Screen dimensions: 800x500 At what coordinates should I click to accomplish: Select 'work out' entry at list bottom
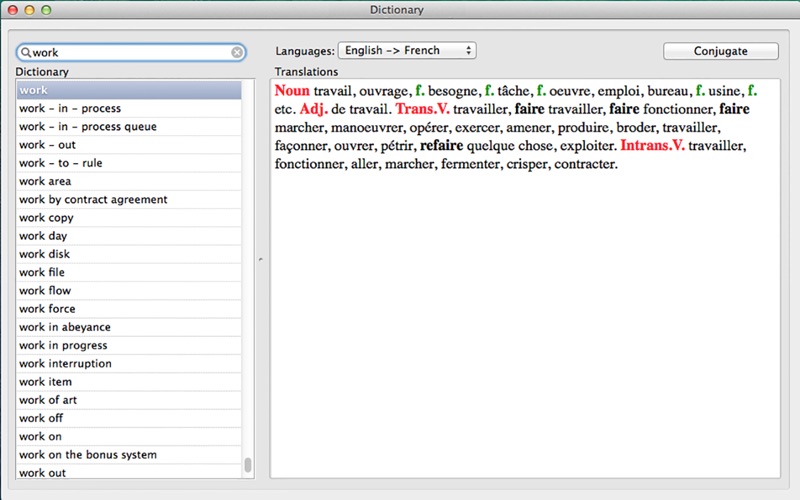point(129,471)
